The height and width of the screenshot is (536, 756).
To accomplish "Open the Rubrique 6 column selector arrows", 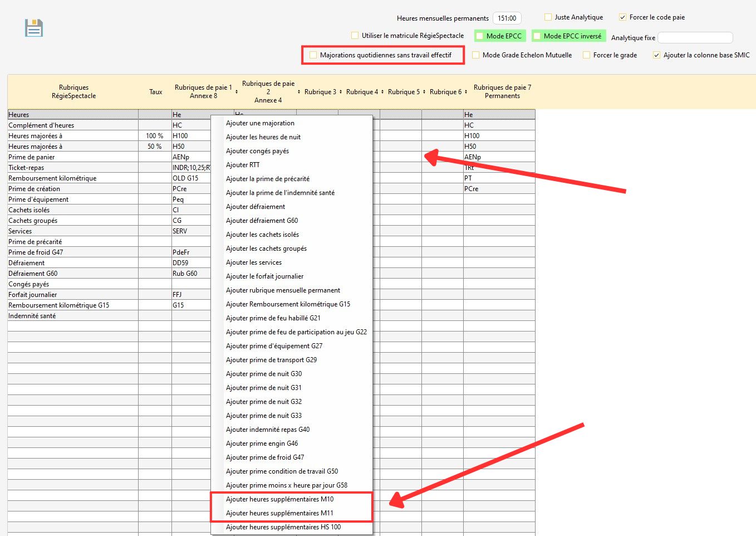I will pyautogui.click(x=466, y=92).
